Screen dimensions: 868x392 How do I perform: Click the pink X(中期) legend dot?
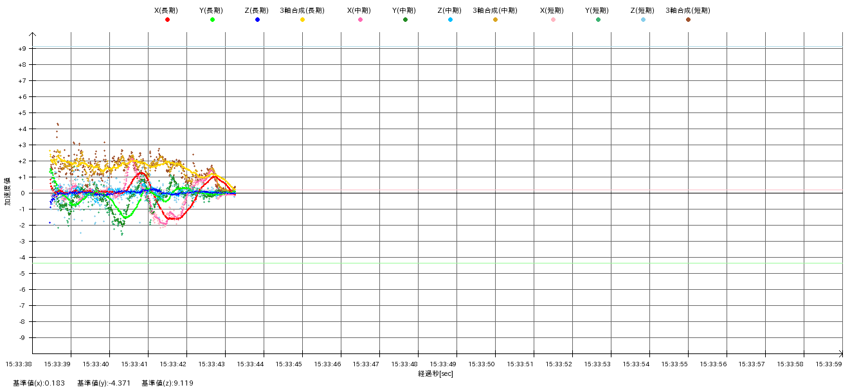tap(360, 20)
